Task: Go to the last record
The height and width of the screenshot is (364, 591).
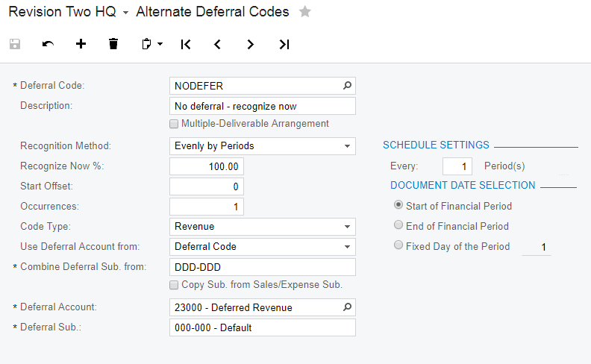Action: click(284, 44)
